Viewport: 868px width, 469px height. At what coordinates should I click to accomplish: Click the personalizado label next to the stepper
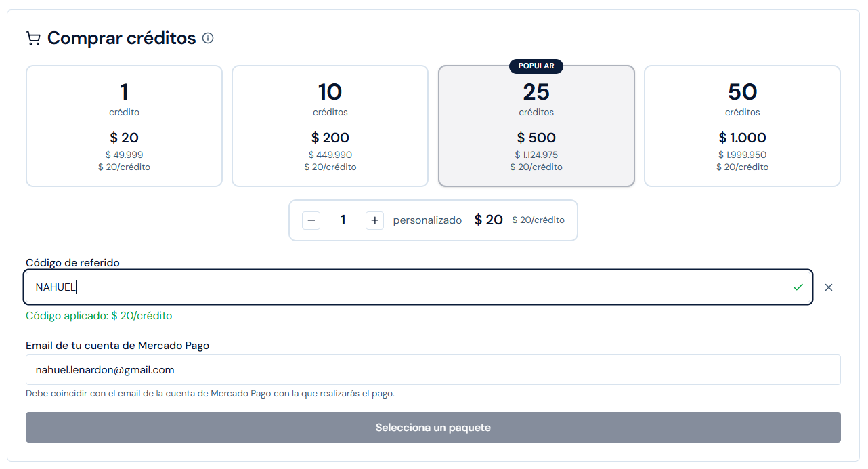tap(427, 220)
